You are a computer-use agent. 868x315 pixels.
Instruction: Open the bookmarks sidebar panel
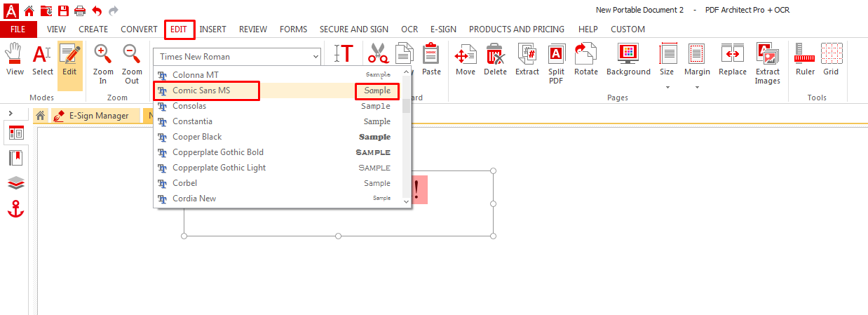pos(16,158)
